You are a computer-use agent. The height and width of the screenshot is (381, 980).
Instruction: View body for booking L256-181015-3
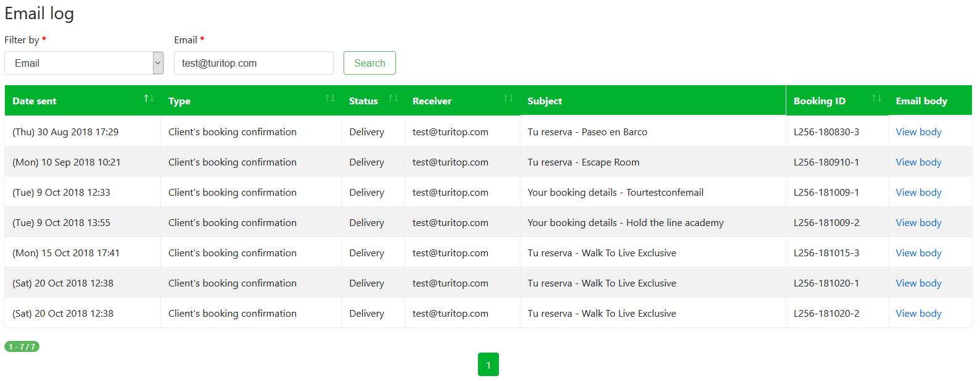point(918,253)
